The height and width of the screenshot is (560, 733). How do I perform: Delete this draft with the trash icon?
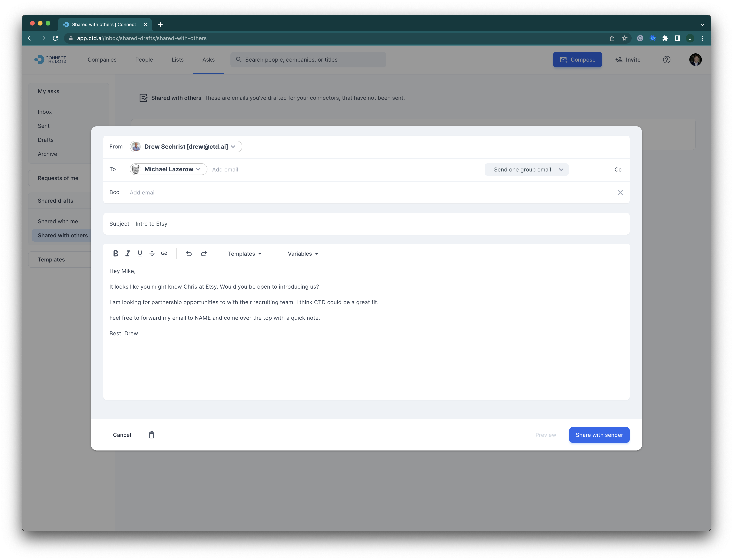(x=152, y=435)
